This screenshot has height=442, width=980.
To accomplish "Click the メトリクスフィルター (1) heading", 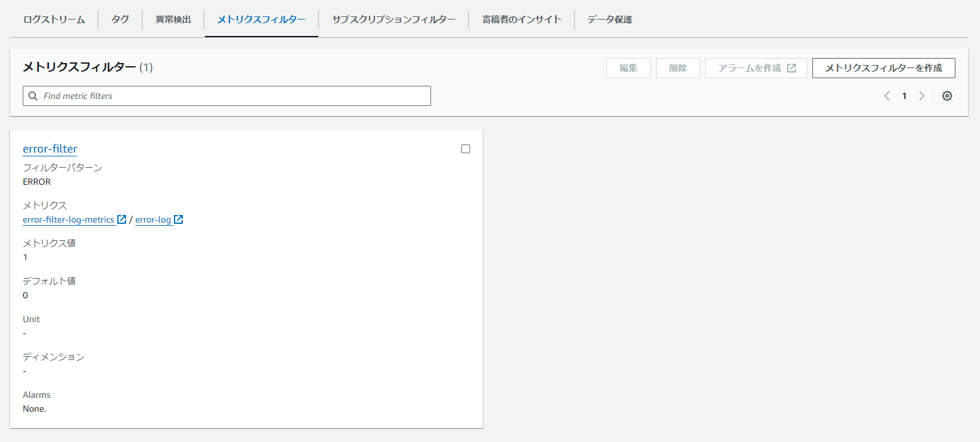I will coord(88,67).
